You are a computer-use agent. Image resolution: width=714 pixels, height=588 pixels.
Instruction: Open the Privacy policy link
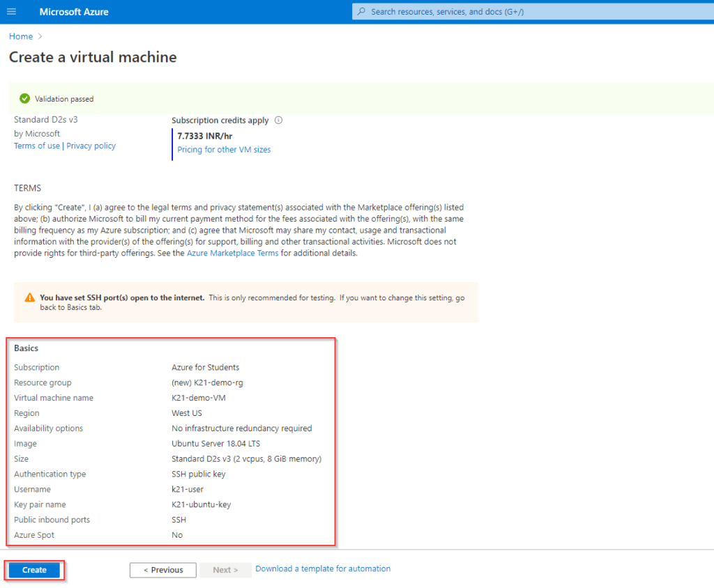pos(91,146)
